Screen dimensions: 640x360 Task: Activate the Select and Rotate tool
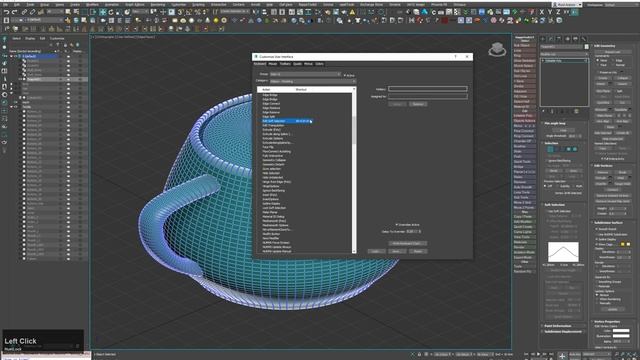[x=111, y=12]
